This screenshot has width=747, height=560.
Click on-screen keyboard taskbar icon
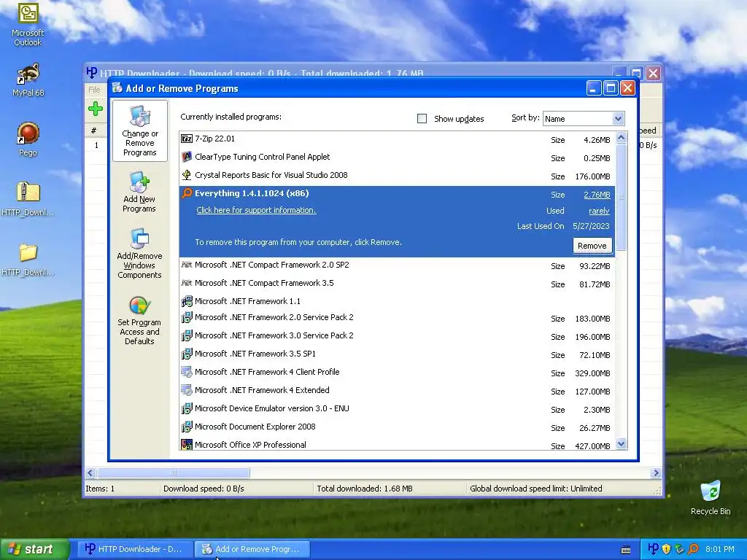(626, 550)
